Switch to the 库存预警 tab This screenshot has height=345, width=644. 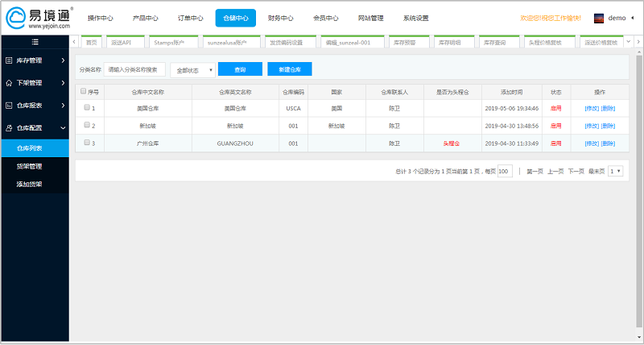(x=409, y=42)
